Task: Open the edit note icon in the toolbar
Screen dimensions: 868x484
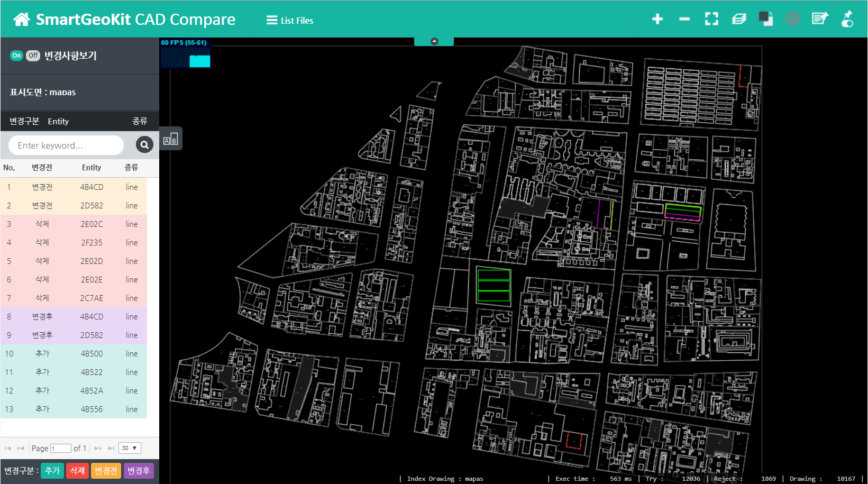Action: pyautogui.click(x=820, y=19)
